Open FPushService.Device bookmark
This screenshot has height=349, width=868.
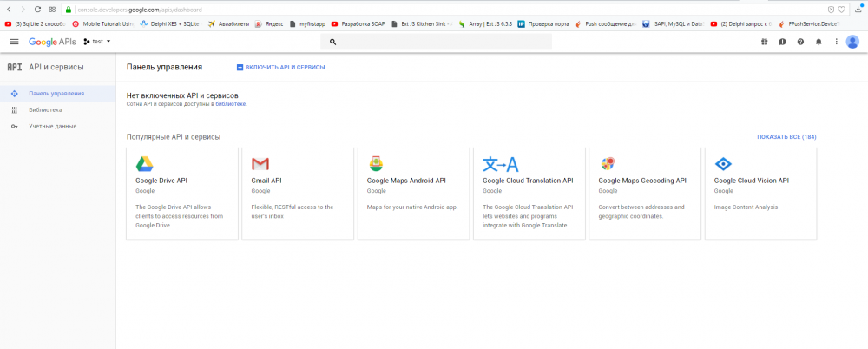(808, 23)
